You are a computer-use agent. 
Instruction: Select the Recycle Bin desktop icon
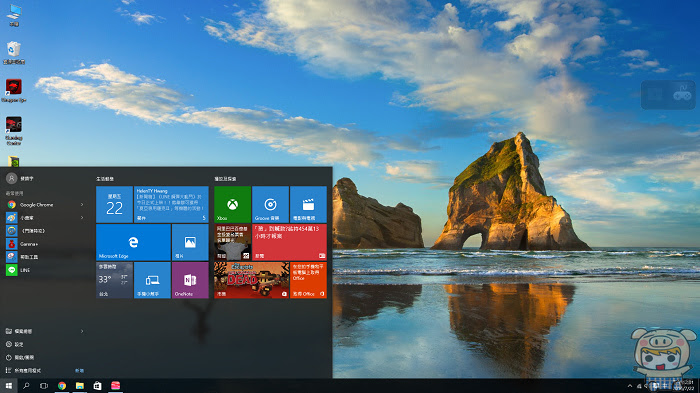14,53
